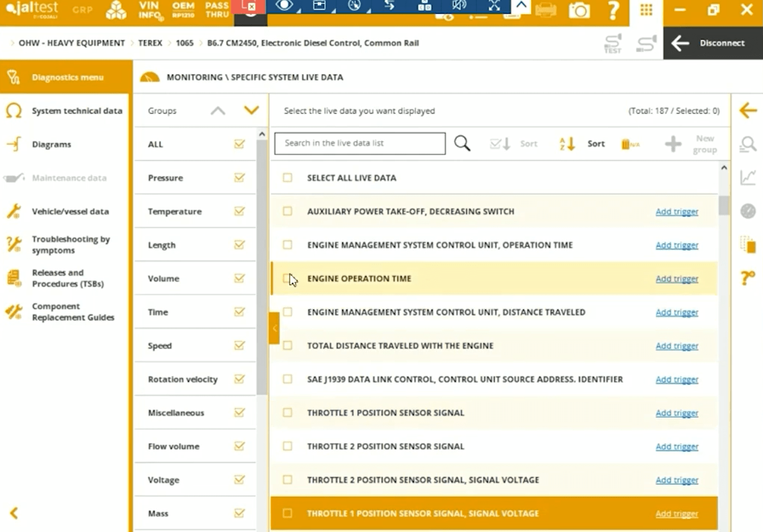The image size is (763, 532).
Task: Collapse the left diagnostics sidebar with the bottom chevron
Action: pyautogui.click(x=14, y=513)
